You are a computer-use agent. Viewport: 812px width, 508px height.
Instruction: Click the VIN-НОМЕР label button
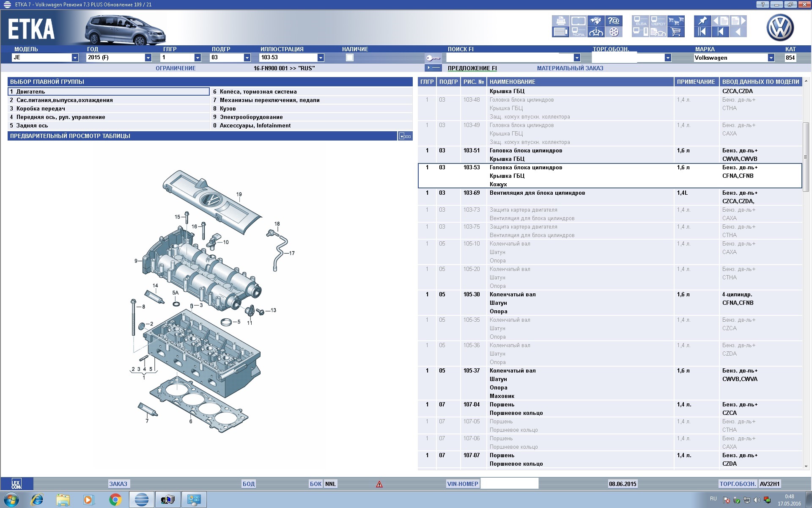pyautogui.click(x=463, y=484)
